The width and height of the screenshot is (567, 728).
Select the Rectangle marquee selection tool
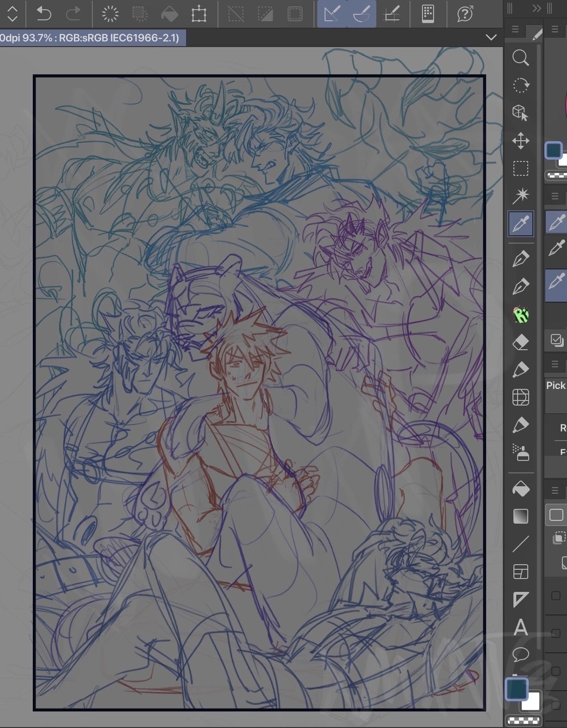tap(520, 168)
